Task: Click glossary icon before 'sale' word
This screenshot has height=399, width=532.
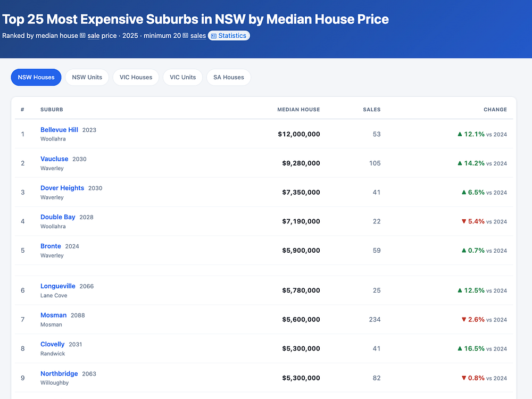Action: (82, 36)
